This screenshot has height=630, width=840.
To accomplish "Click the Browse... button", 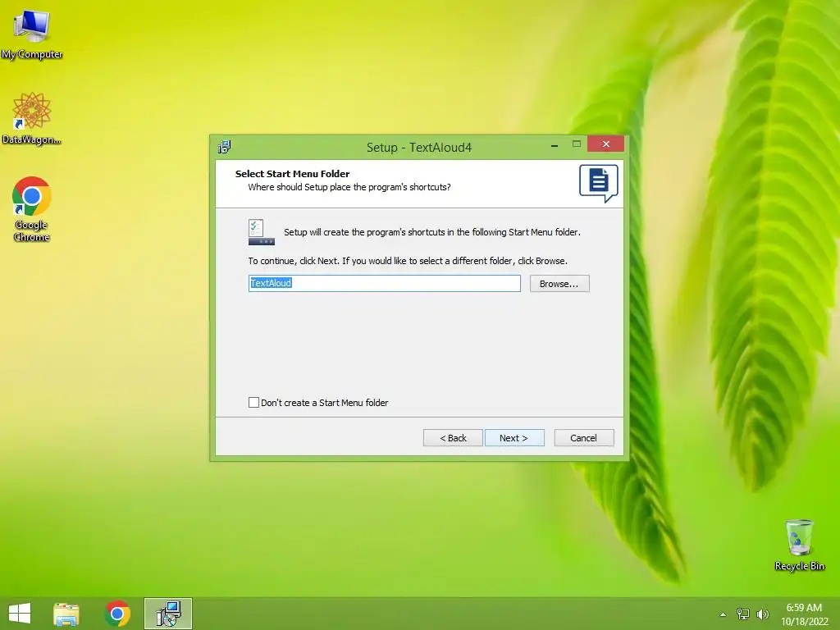I will click(559, 283).
